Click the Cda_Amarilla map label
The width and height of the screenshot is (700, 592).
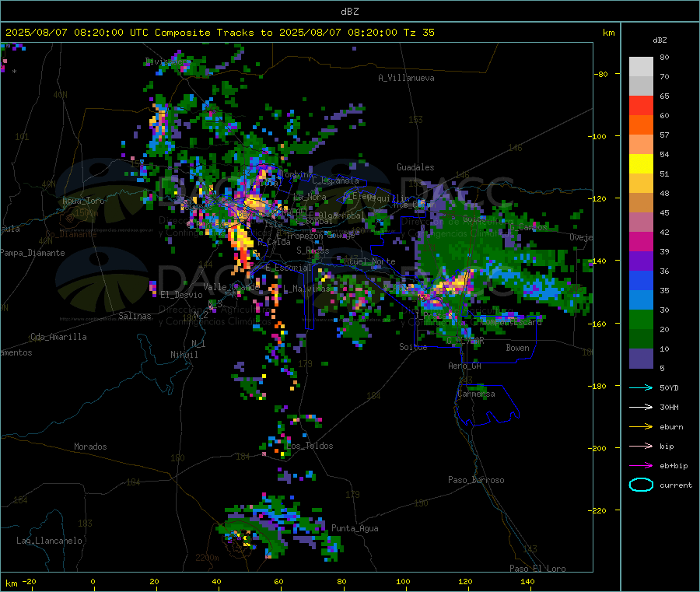(58, 337)
